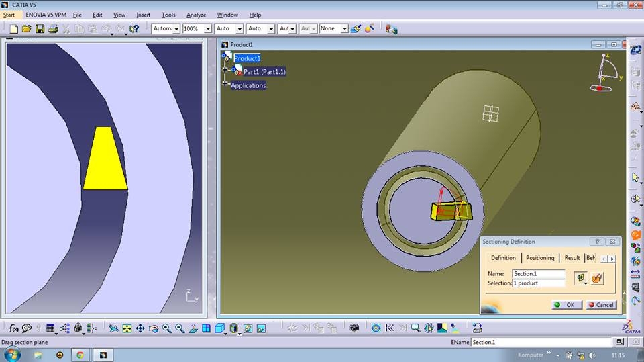Screen dimensions: 644x362
Task: Click the painter brush graphic properties icon
Action: click(356, 28)
